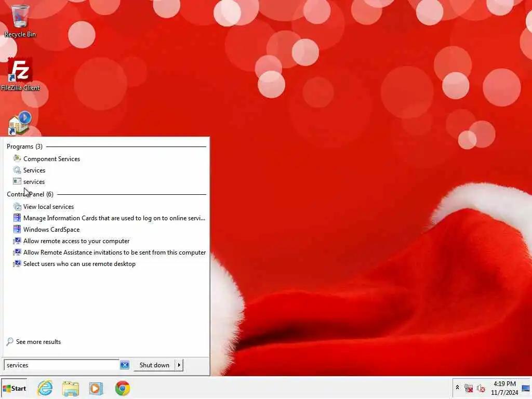
Task: Click the Control Panel (6) group header
Action: [30, 194]
